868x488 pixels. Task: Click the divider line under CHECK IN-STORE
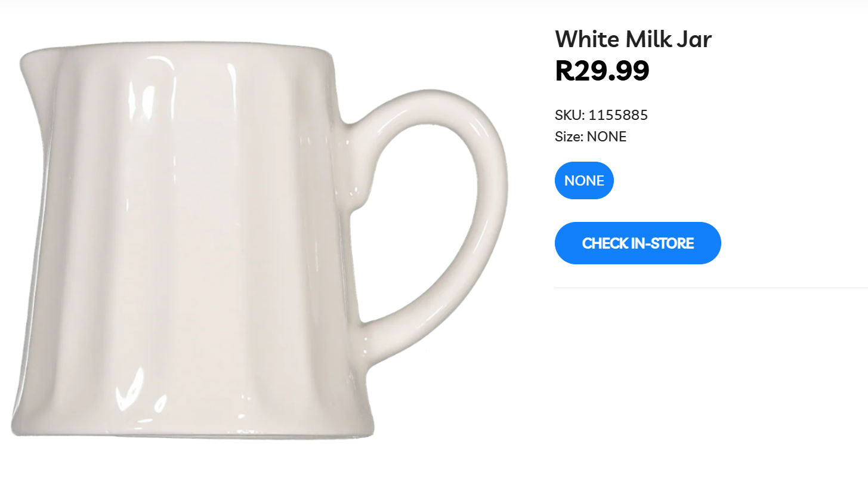coord(710,288)
